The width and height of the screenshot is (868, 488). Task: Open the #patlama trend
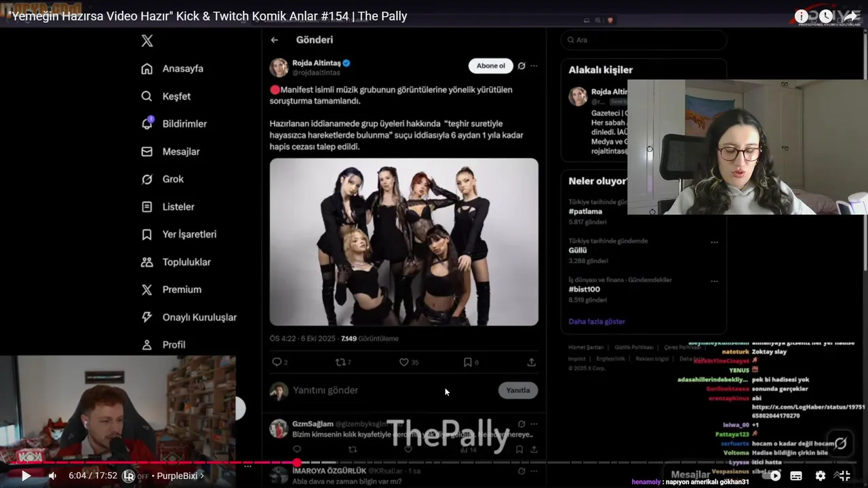click(x=585, y=211)
